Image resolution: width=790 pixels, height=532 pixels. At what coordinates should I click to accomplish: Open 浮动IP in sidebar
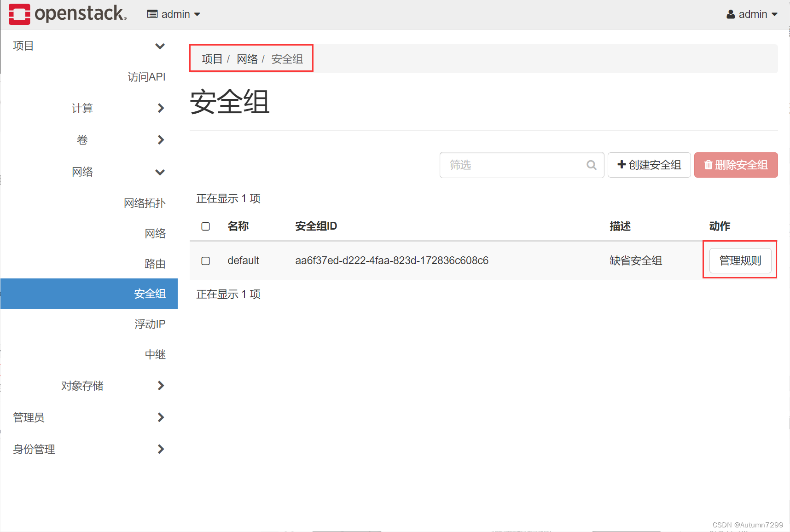(x=150, y=324)
